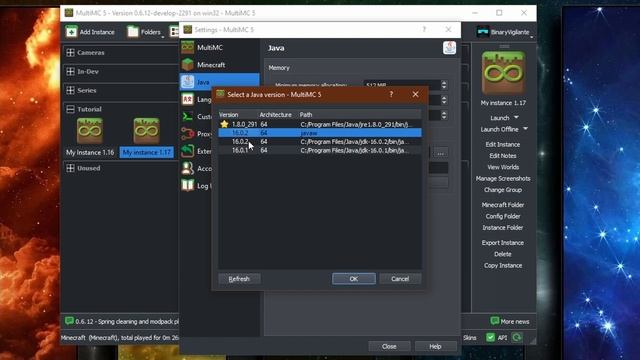This screenshot has height=360, width=640.
Task: Open the BinaryVigilante account dropdown
Action: tap(504, 32)
